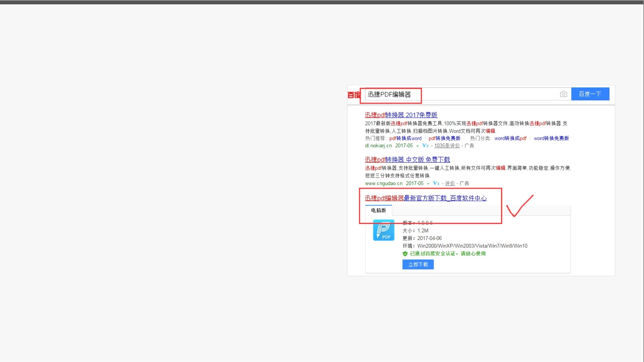Click the 已通过百度安全认证 notice text
This screenshot has height=362, width=644.
coord(448,254)
